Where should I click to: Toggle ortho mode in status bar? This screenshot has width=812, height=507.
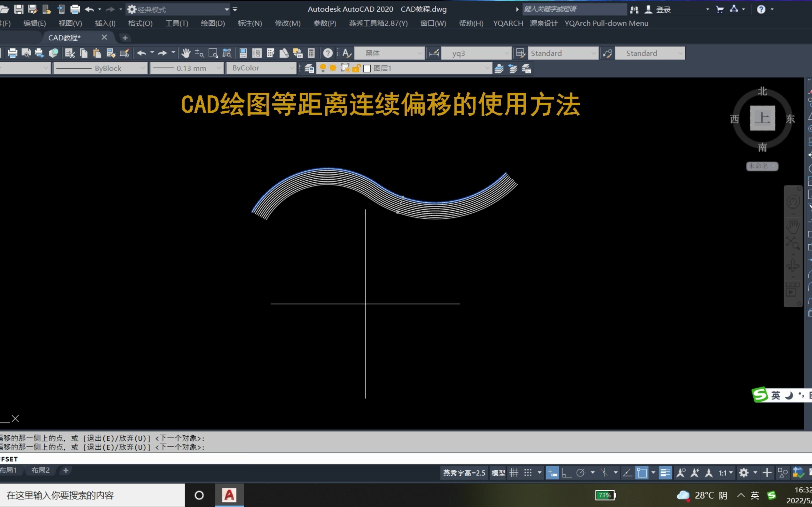pos(566,473)
